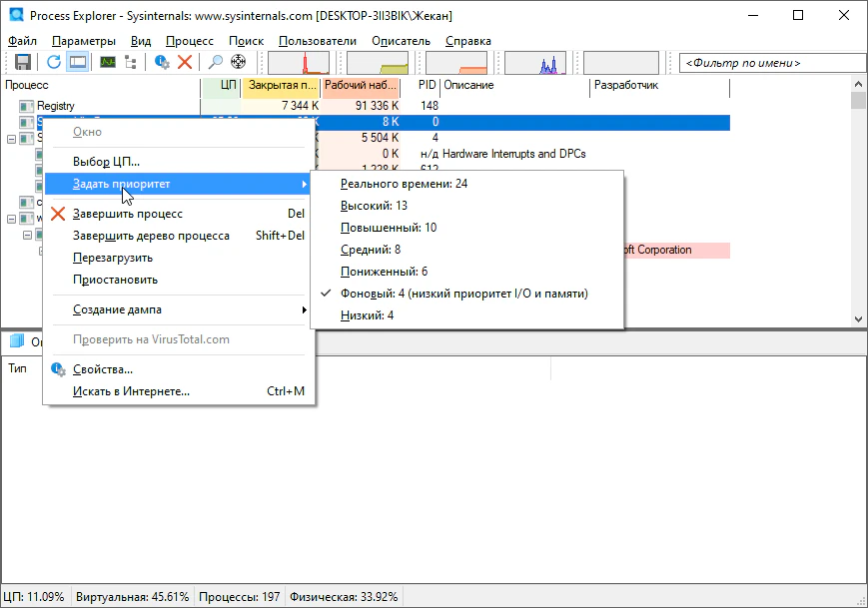868x608 pixels.
Task: Toggle the process tree view toolbar icon
Action: (x=131, y=62)
